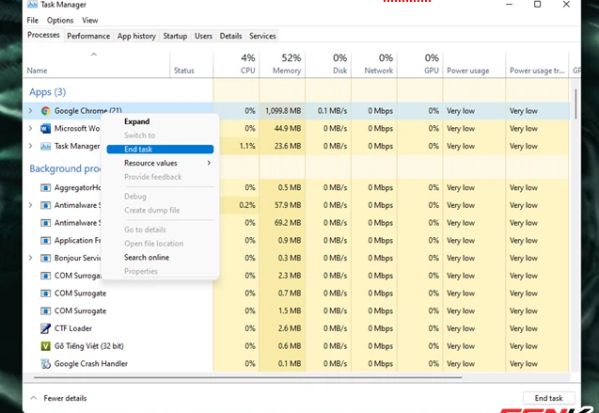The image size is (599, 413).
Task: Open the File menu
Action: tap(32, 20)
